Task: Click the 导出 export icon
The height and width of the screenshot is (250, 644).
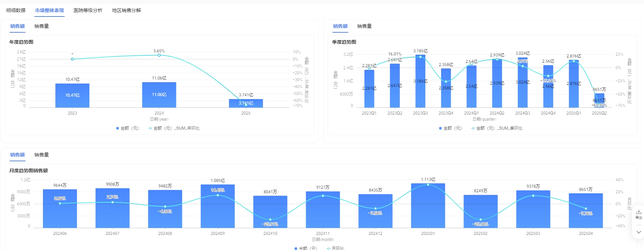Action: (x=638, y=214)
